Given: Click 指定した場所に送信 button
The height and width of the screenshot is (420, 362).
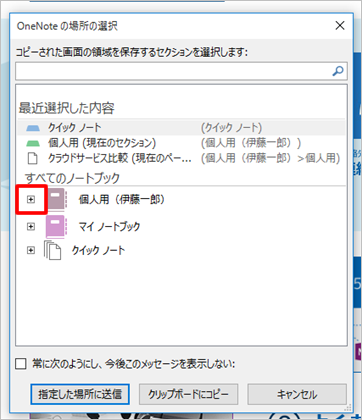Looking at the screenshot, I should [80, 394].
